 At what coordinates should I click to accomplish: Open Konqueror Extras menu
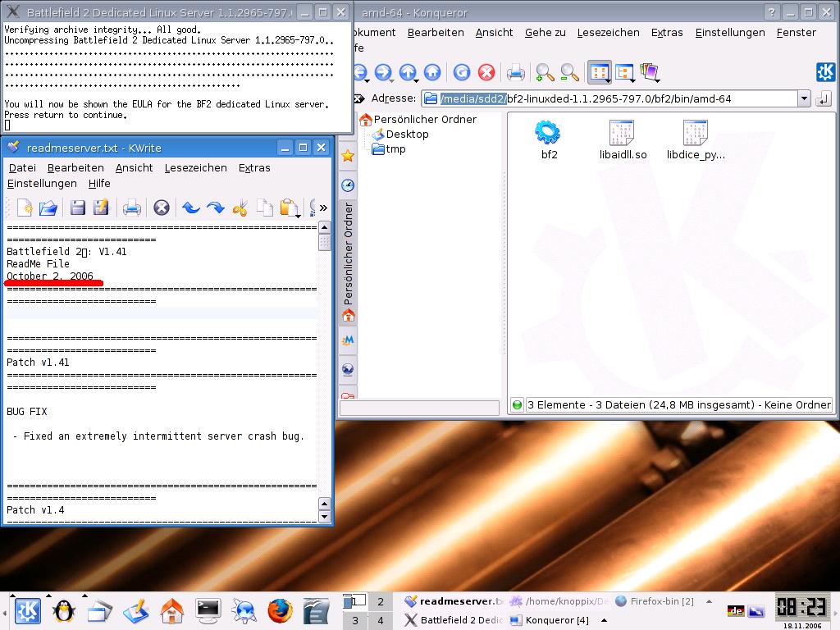pyautogui.click(x=667, y=32)
